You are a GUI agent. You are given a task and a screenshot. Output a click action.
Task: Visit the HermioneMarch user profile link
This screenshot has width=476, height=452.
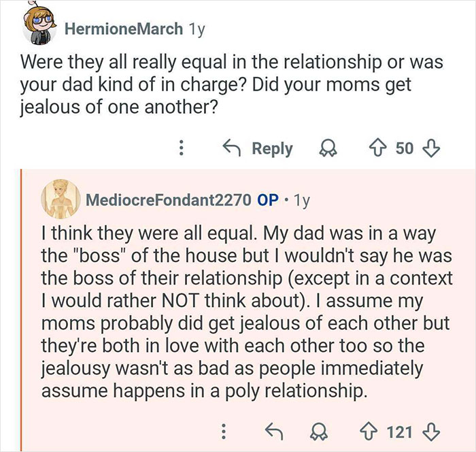point(123,29)
